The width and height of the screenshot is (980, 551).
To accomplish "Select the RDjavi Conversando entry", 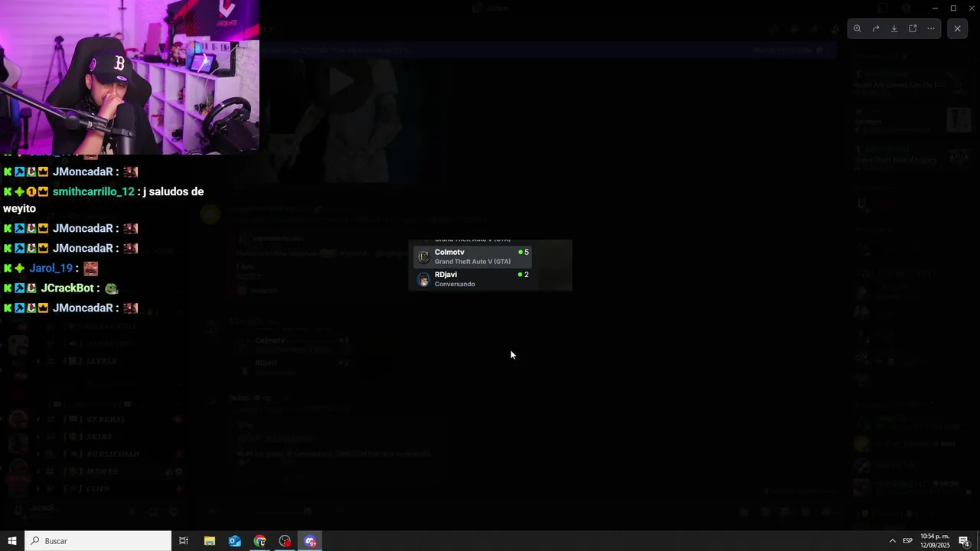I will [x=472, y=279].
